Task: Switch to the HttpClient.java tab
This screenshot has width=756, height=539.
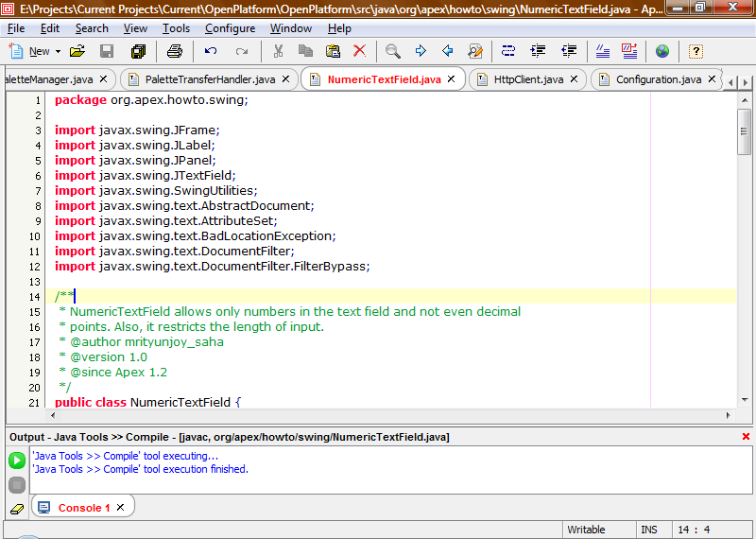Action: pyautogui.click(x=528, y=79)
